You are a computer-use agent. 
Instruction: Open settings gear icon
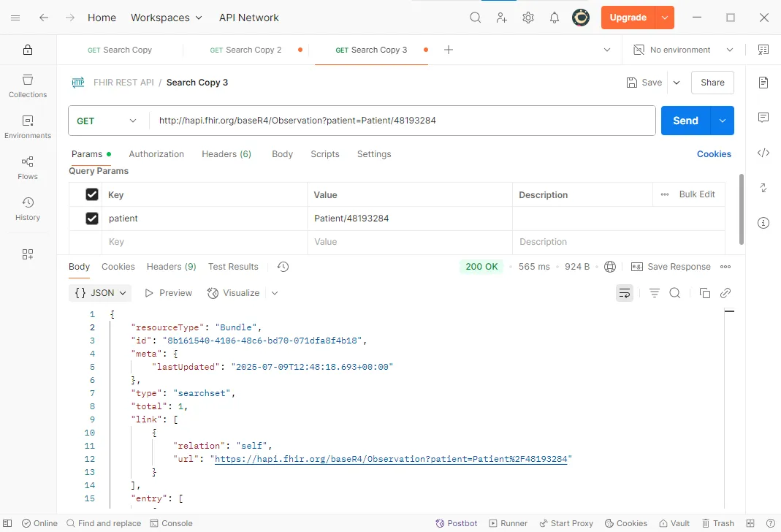click(x=528, y=18)
